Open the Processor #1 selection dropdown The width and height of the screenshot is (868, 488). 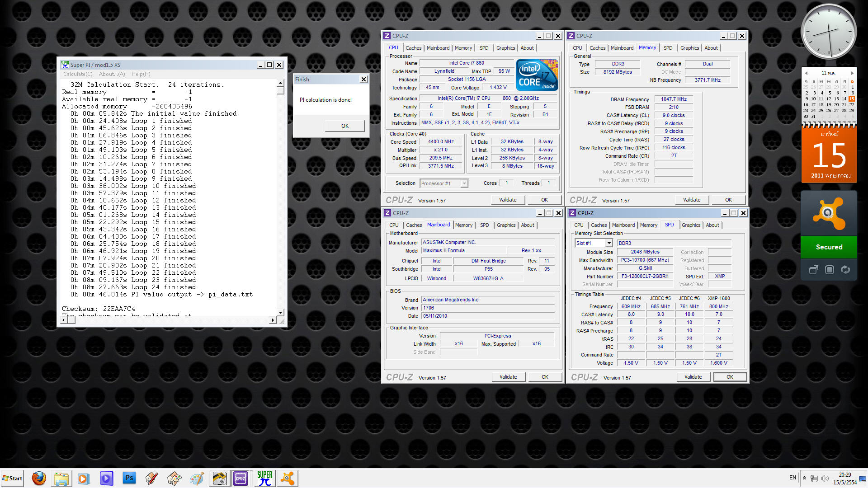464,183
